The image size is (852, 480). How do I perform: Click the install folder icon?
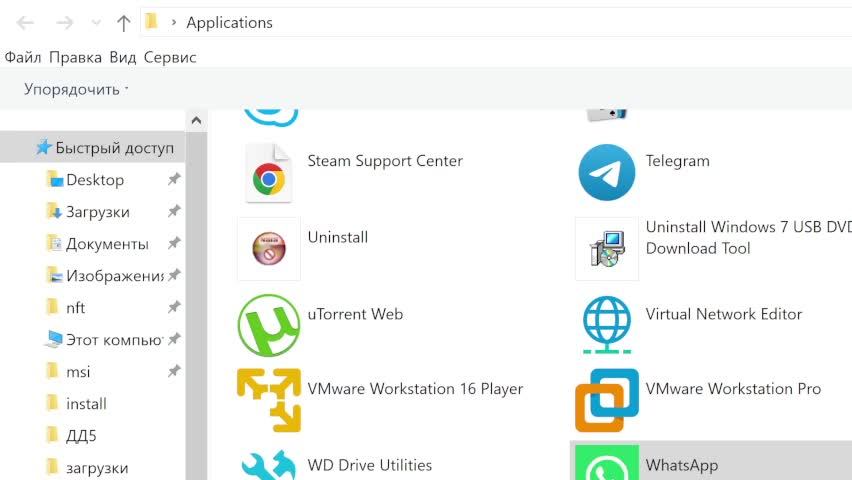coord(52,403)
